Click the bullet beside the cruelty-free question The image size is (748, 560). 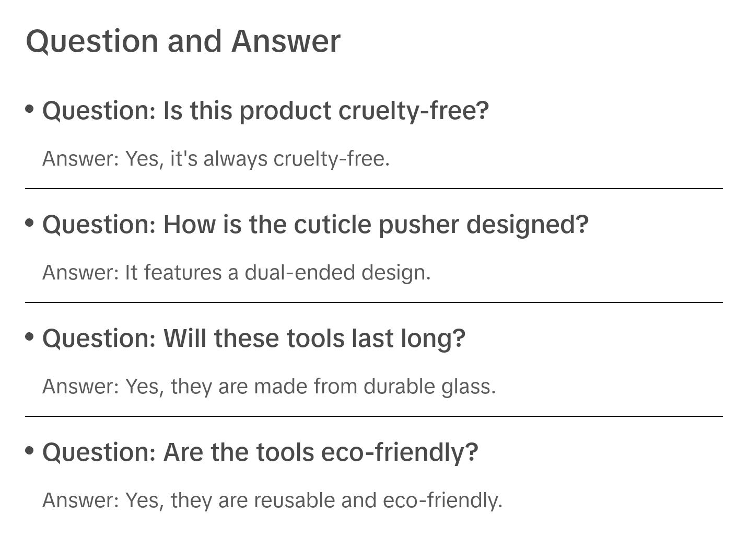click(30, 109)
